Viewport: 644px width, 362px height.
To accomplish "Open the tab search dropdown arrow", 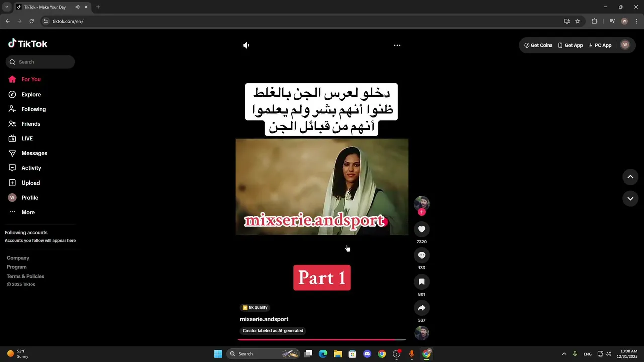I will 7,7.
